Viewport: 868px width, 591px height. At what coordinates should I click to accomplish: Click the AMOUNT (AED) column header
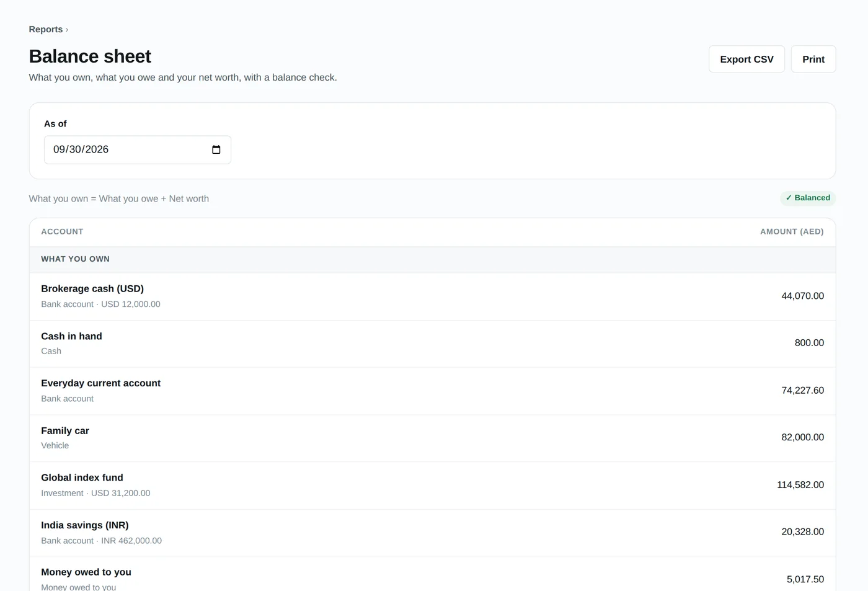[x=792, y=231]
